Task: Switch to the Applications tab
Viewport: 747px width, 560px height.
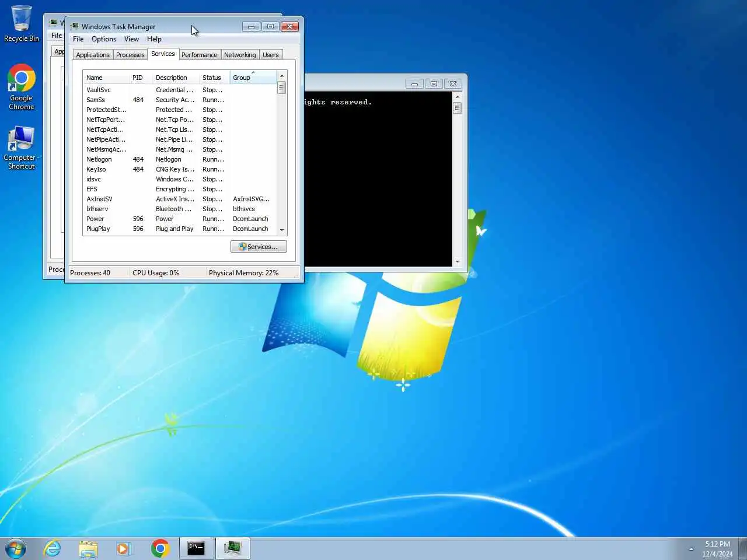Action: tap(93, 55)
